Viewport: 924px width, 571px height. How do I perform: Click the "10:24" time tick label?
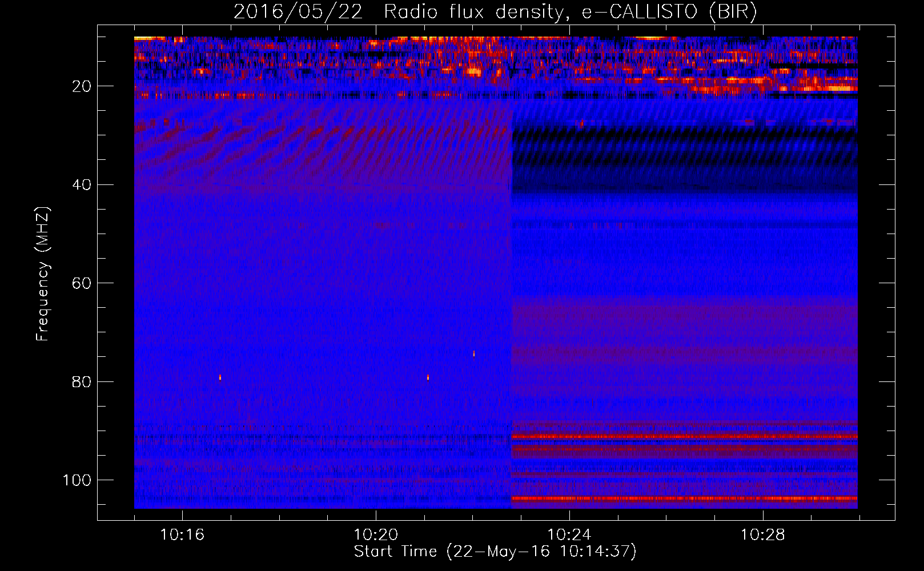click(x=569, y=535)
